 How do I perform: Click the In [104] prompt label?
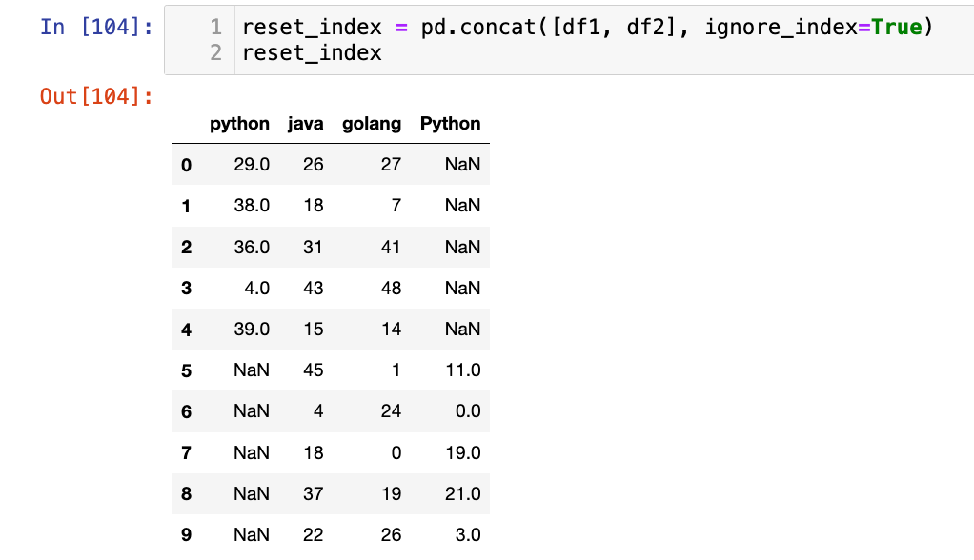click(96, 28)
